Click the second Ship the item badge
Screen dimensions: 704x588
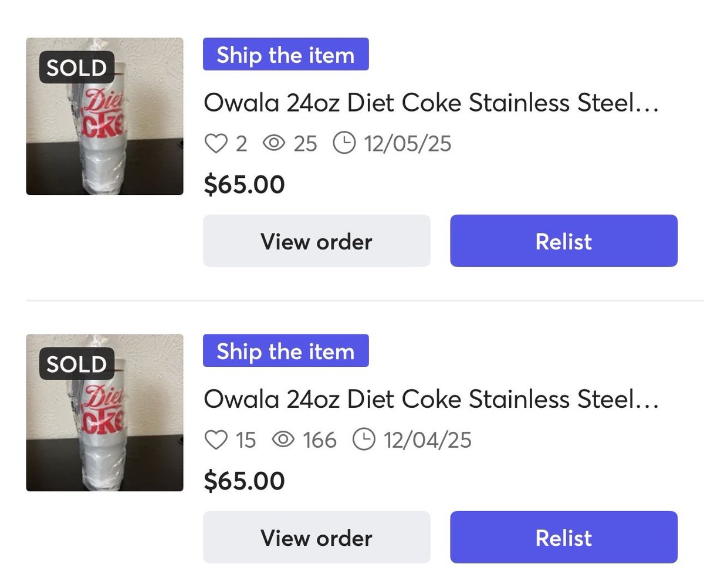tap(286, 351)
